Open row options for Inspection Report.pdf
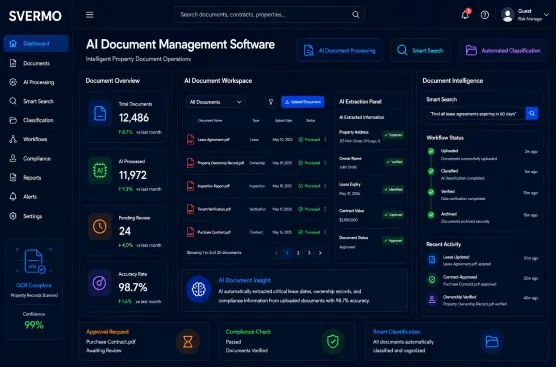The width and height of the screenshot is (556, 367). [325, 186]
